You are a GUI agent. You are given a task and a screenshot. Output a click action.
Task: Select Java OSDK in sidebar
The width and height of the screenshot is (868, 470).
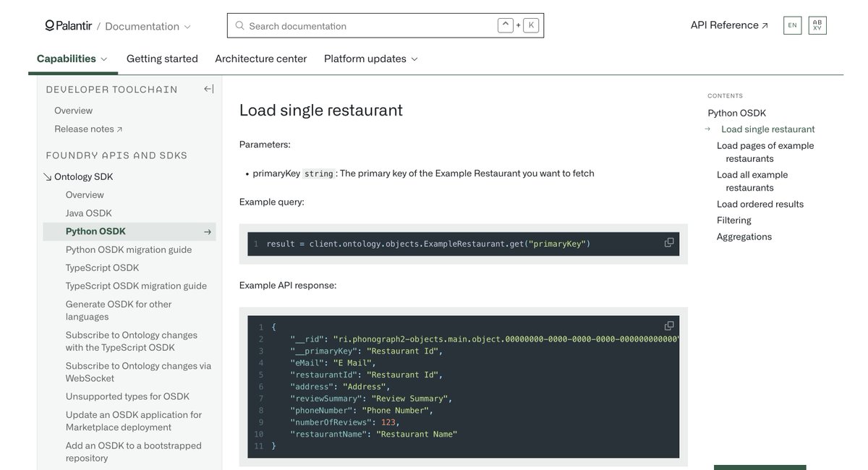tap(89, 213)
